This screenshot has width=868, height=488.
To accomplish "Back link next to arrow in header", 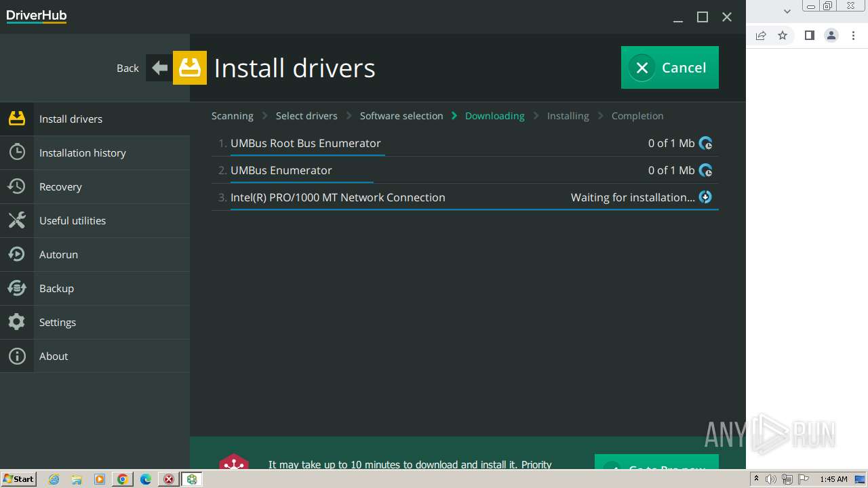I will click(127, 68).
